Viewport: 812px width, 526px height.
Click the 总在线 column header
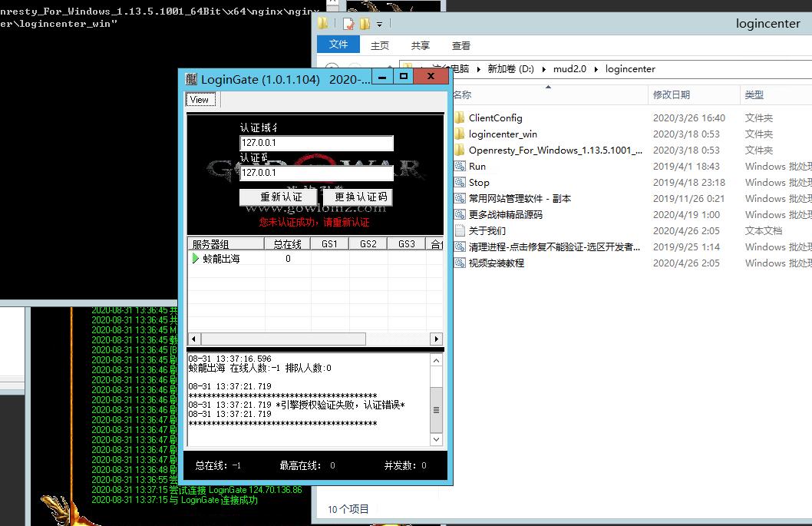tap(287, 243)
